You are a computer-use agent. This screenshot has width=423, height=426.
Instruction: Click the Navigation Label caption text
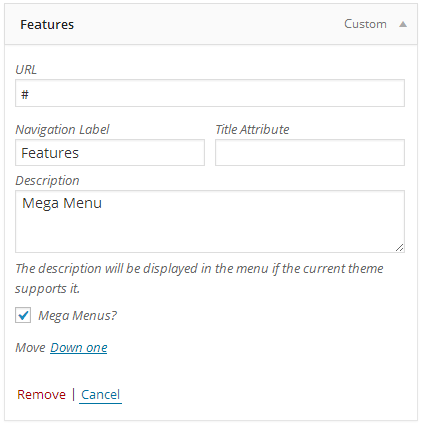point(62,130)
